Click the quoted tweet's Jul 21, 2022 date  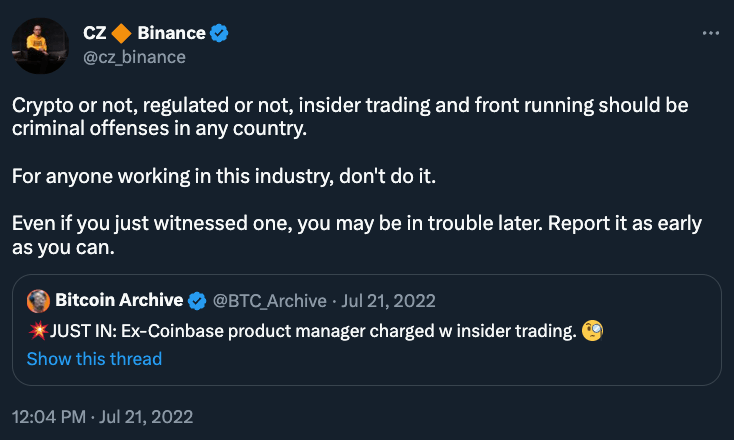click(390, 301)
